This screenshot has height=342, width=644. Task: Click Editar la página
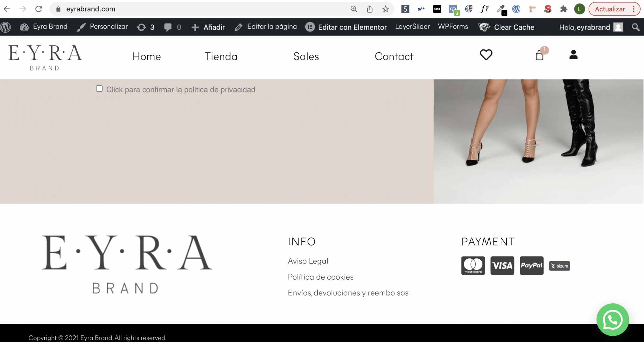pyautogui.click(x=266, y=27)
